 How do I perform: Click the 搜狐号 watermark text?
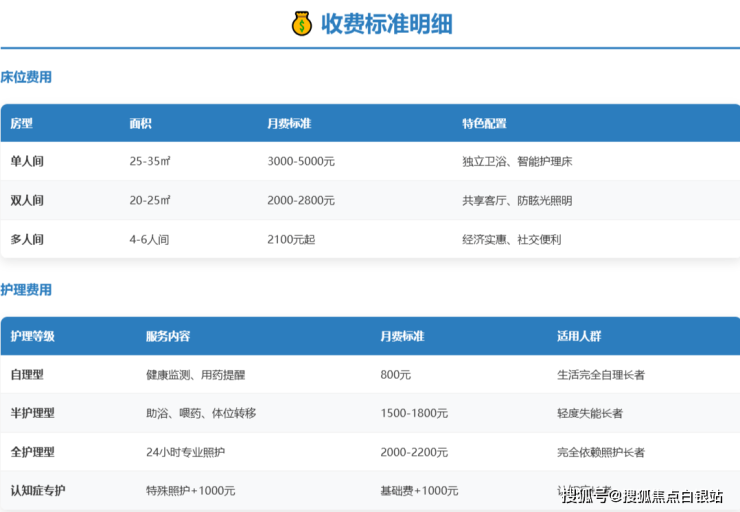click(584, 495)
